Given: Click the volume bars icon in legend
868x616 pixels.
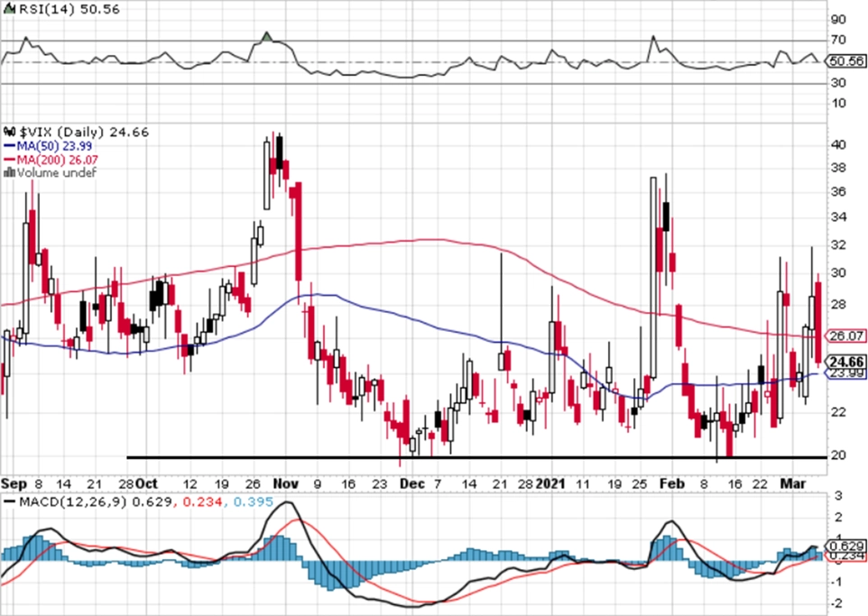Looking at the screenshot, I should [x=9, y=172].
